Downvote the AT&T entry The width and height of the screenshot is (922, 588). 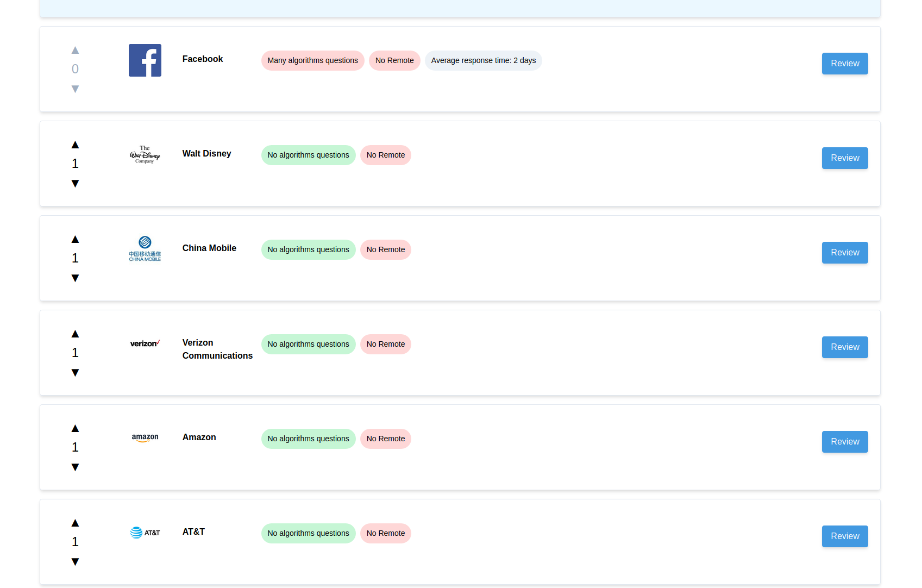pos(75,561)
